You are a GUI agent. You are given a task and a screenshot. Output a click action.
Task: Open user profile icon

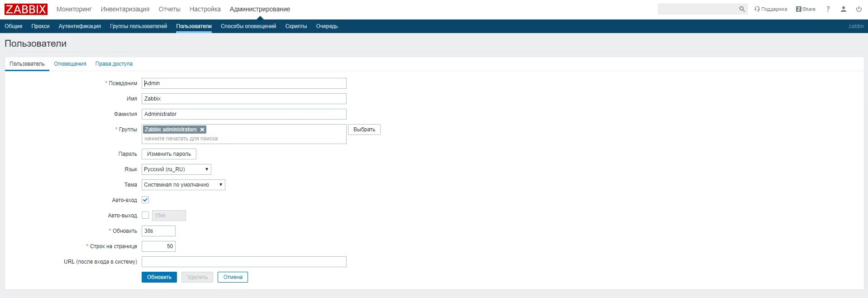pos(844,9)
